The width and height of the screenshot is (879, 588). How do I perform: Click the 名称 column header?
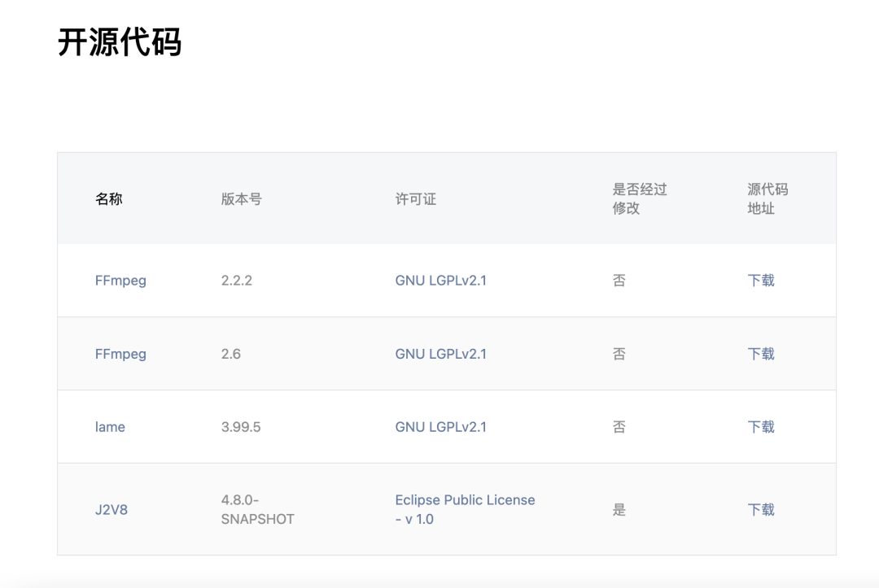tap(109, 198)
